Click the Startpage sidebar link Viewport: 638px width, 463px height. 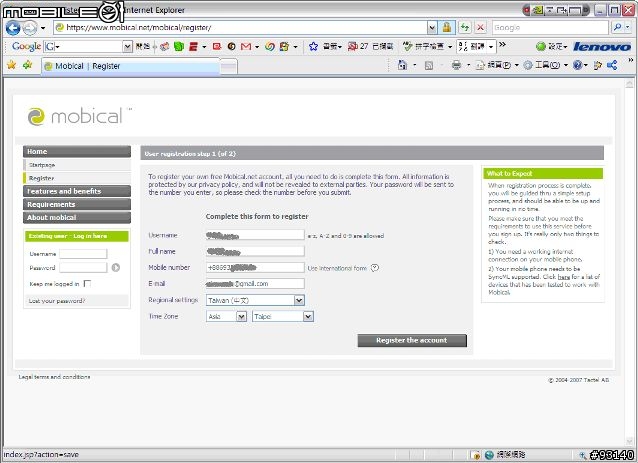(42, 165)
